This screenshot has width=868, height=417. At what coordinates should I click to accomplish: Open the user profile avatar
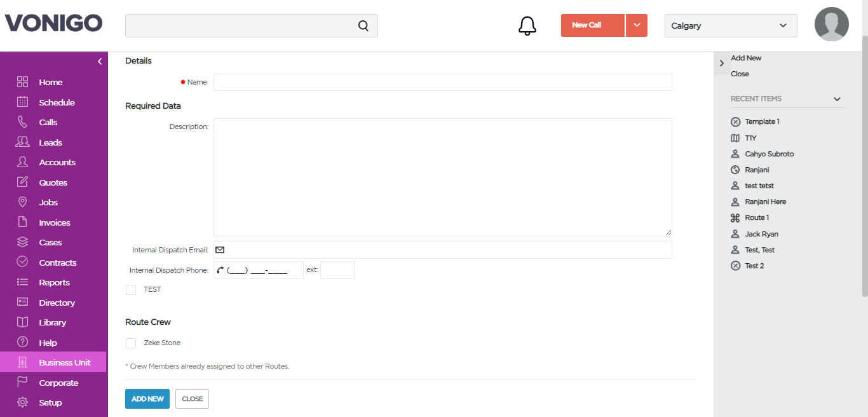(832, 24)
